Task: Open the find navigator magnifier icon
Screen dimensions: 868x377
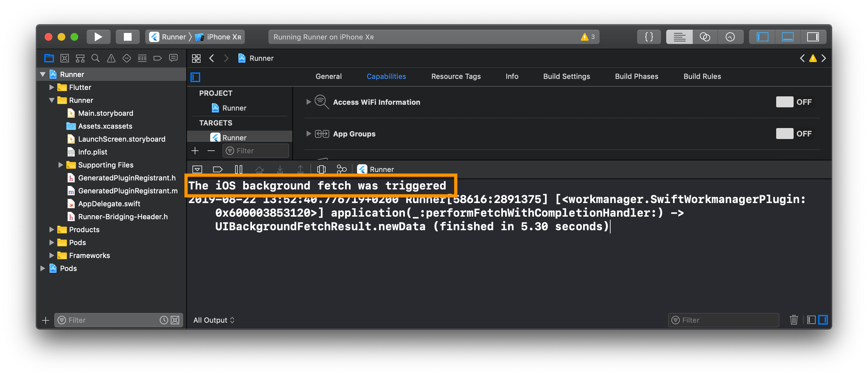Action: pyautogui.click(x=95, y=58)
